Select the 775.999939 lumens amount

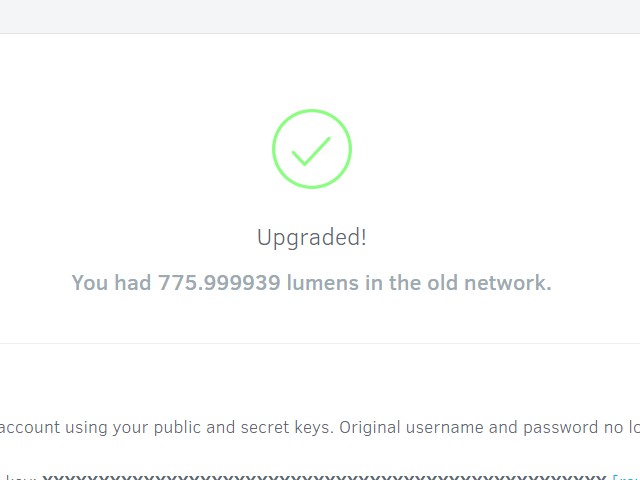click(218, 283)
